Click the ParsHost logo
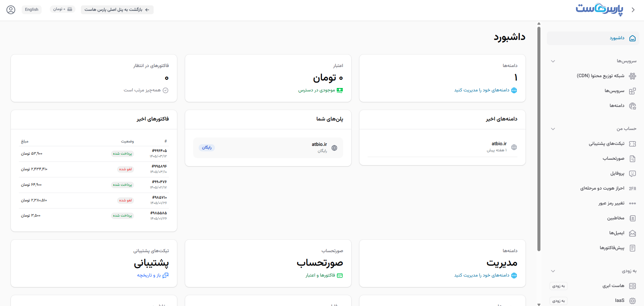 [x=599, y=9]
